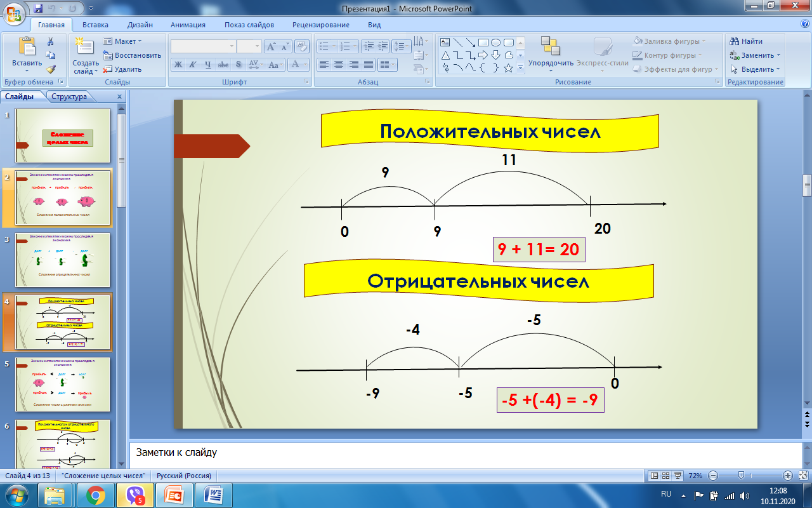Align text to the right
Screen dimensions: 812x508
coord(354,65)
